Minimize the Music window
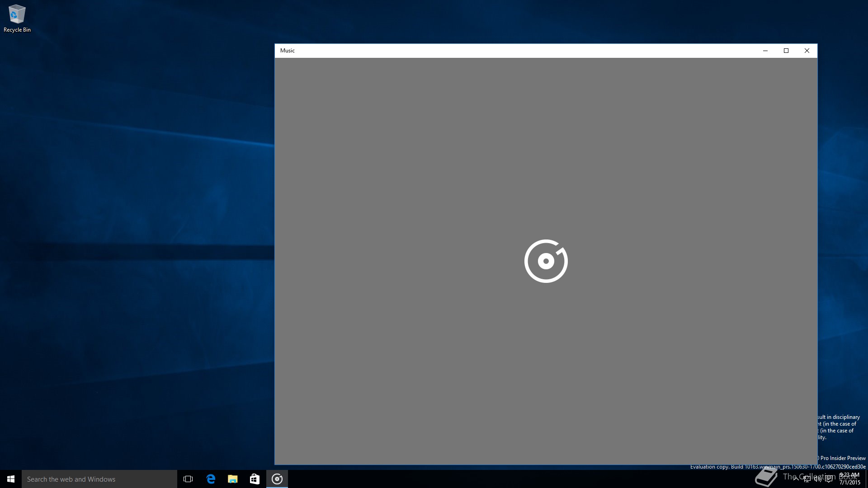This screenshot has width=868, height=488. (x=765, y=51)
